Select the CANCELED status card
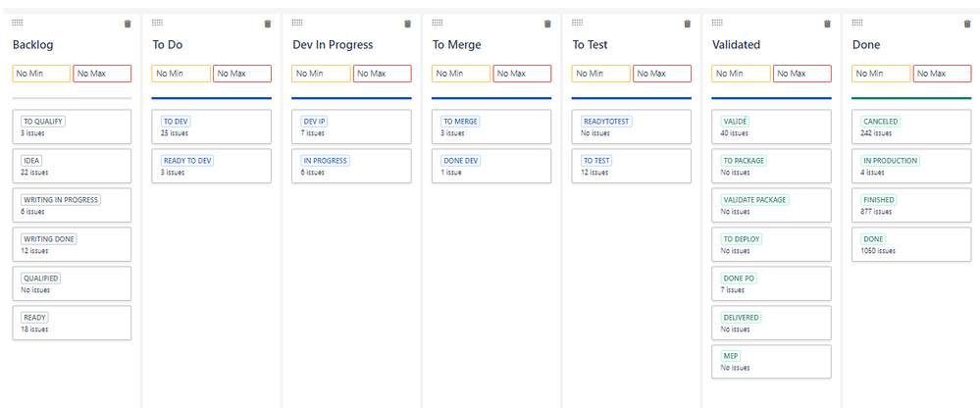Image resolution: width=980 pixels, height=408 pixels. click(x=911, y=127)
